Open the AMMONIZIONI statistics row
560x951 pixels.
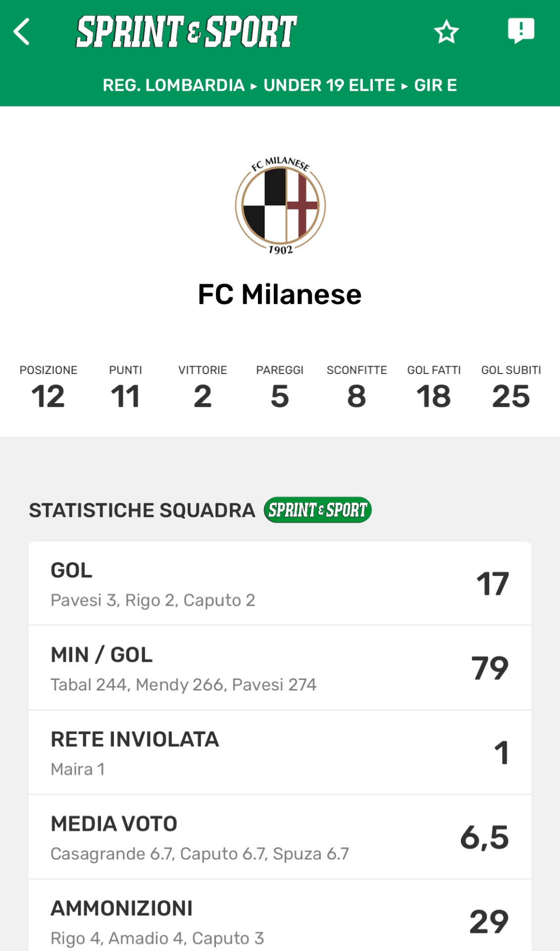(x=280, y=921)
